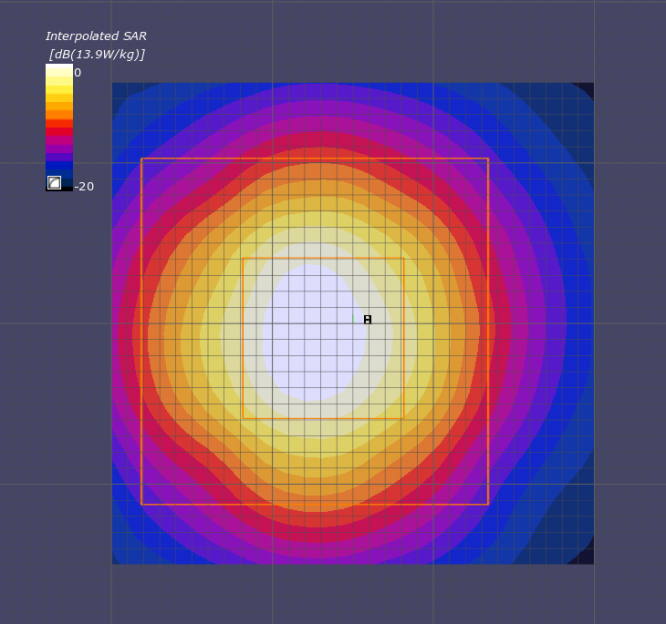Click the dark navy top-right plot corner
Screen dimensions: 666x624
[x=587, y=89]
